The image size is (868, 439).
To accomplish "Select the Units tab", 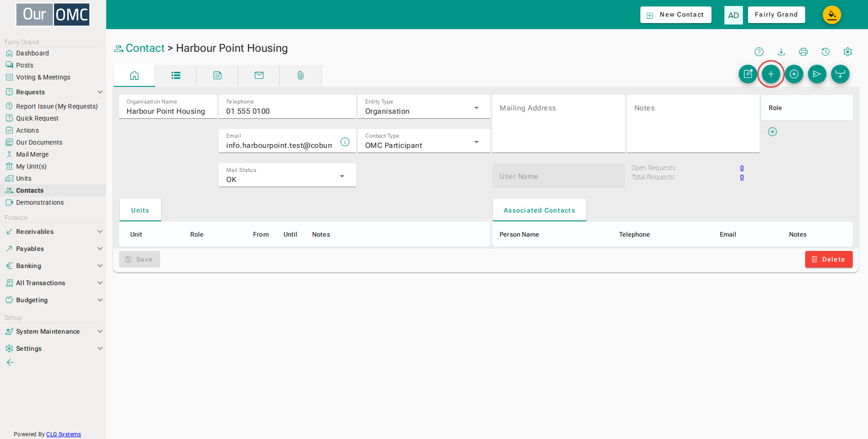I will pyautogui.click(x=140, y=210).
